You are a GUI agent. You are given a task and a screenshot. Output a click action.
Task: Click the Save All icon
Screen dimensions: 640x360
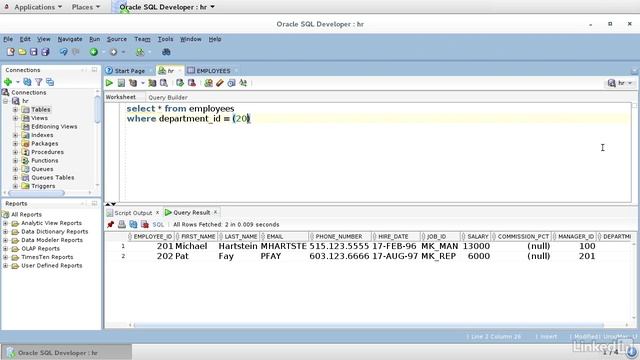[x=45, y=52]
